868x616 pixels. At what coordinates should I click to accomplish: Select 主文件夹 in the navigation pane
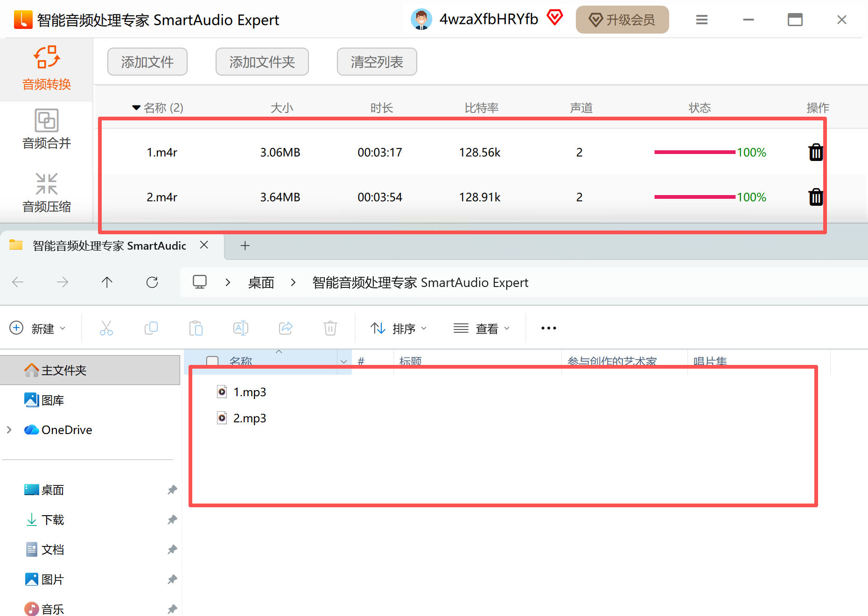coord(90,370)
